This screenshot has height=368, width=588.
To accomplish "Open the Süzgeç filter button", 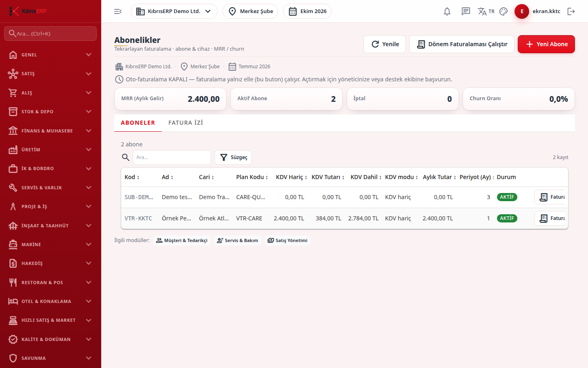I will click(233, 157).
